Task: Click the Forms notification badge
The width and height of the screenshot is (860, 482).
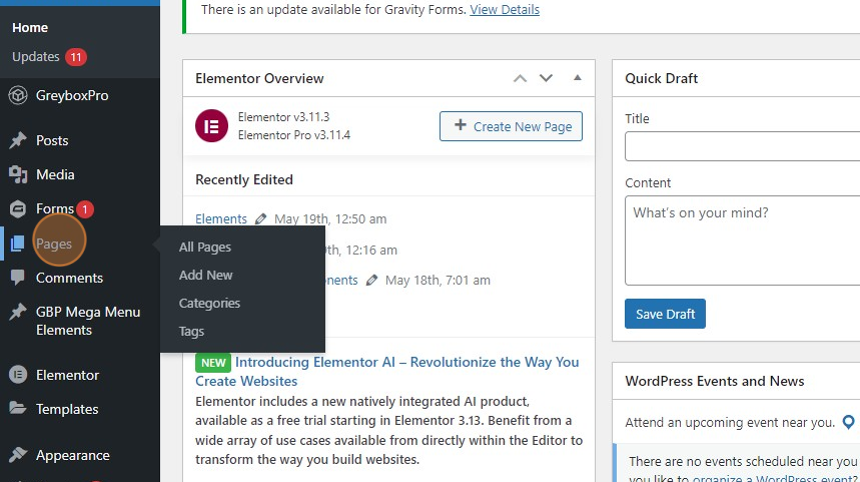Action: [x=84, y=209]
